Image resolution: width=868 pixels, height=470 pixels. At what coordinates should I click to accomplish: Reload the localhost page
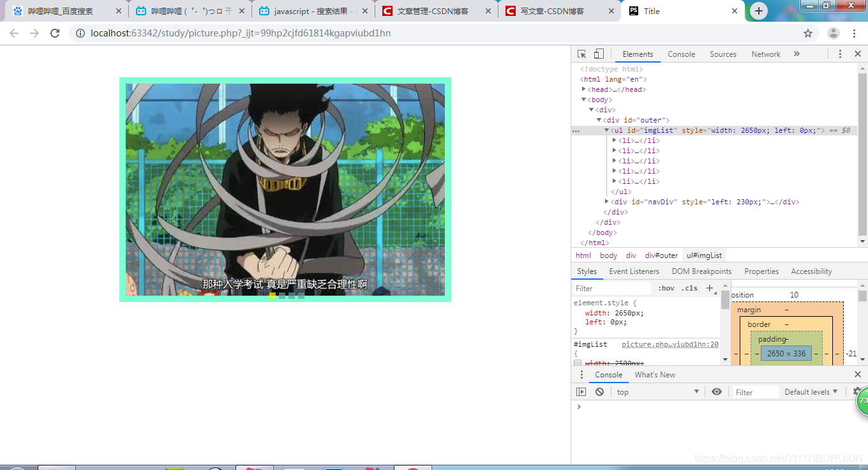[x=55, y=33]
